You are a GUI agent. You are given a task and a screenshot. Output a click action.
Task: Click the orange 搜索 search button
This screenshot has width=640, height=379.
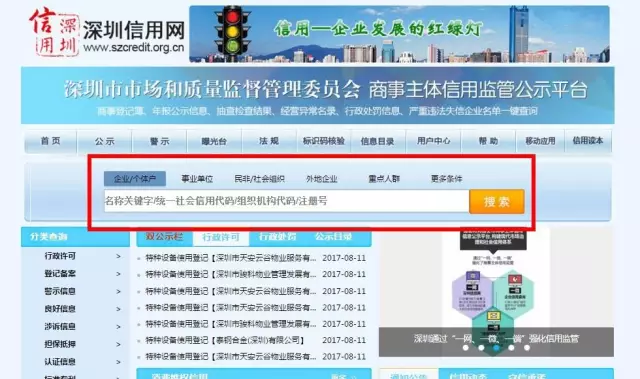[497, 201]
